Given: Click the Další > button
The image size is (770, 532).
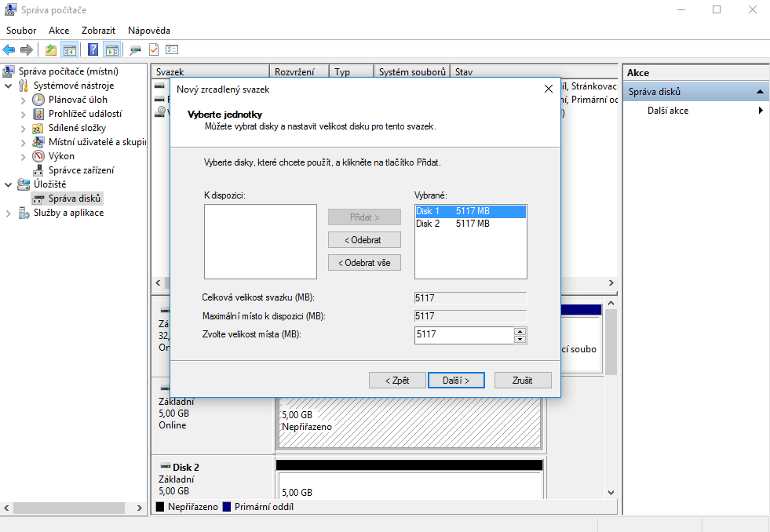Looking at the screenshot, I should pos(456,380).
